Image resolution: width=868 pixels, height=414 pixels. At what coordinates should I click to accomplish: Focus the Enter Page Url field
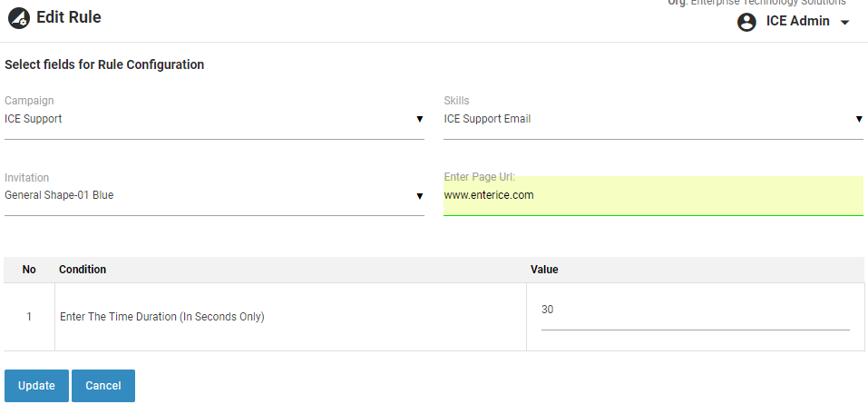(x=653, y=195)
